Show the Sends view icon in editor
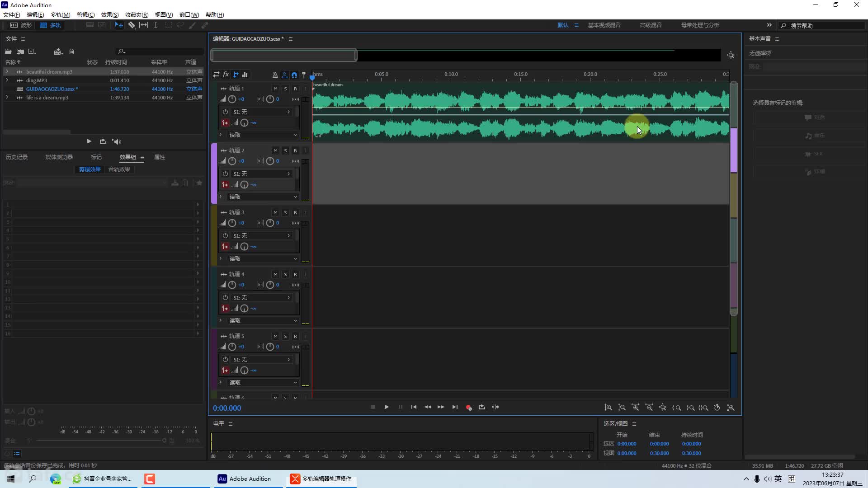 click(x=236, y=75)
